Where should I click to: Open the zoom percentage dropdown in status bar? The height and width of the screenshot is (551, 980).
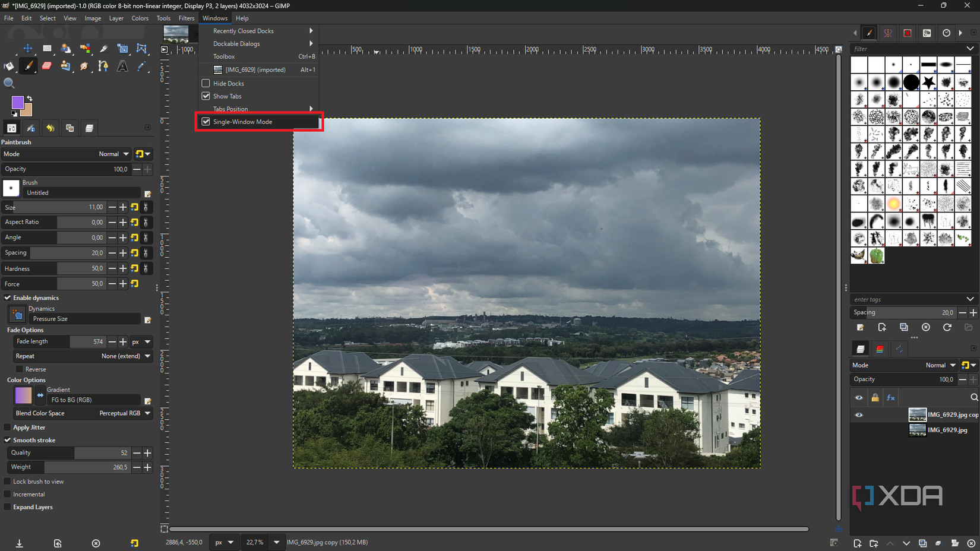276,542
